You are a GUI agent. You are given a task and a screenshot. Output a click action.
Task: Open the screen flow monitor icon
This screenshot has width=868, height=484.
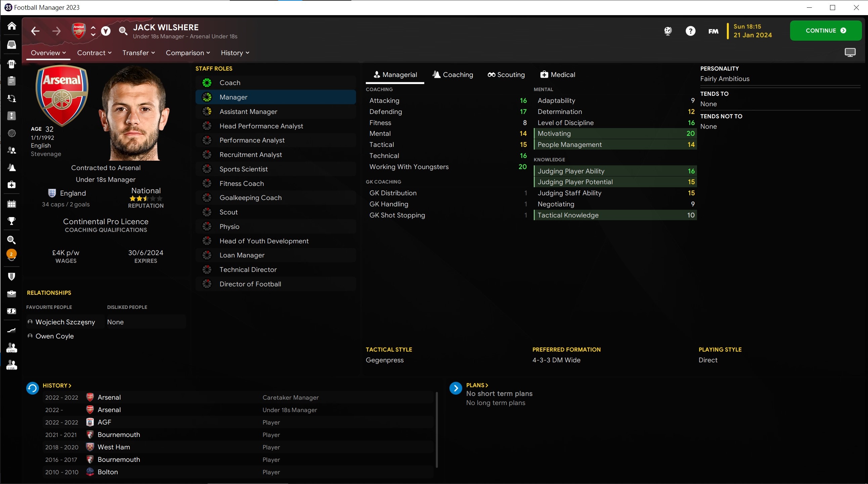850,52
